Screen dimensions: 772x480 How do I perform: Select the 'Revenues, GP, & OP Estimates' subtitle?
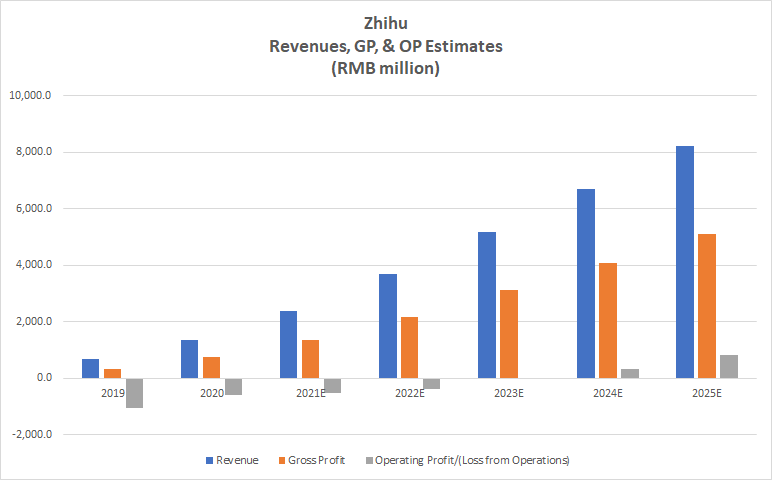(386, 46)
